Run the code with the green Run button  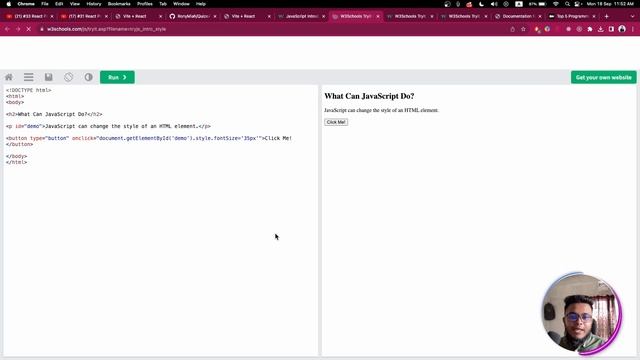(117, 77)
